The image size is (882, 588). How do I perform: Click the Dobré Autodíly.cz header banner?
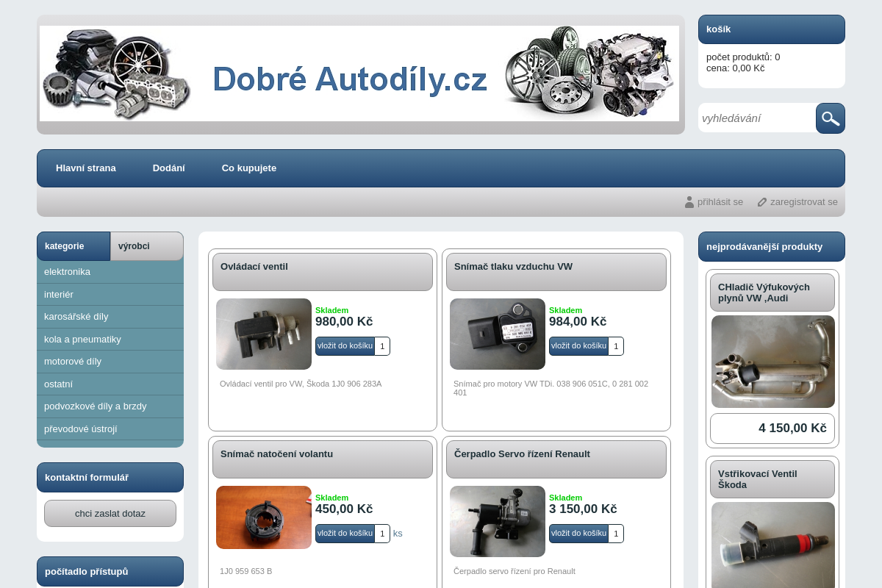[359, 73]
